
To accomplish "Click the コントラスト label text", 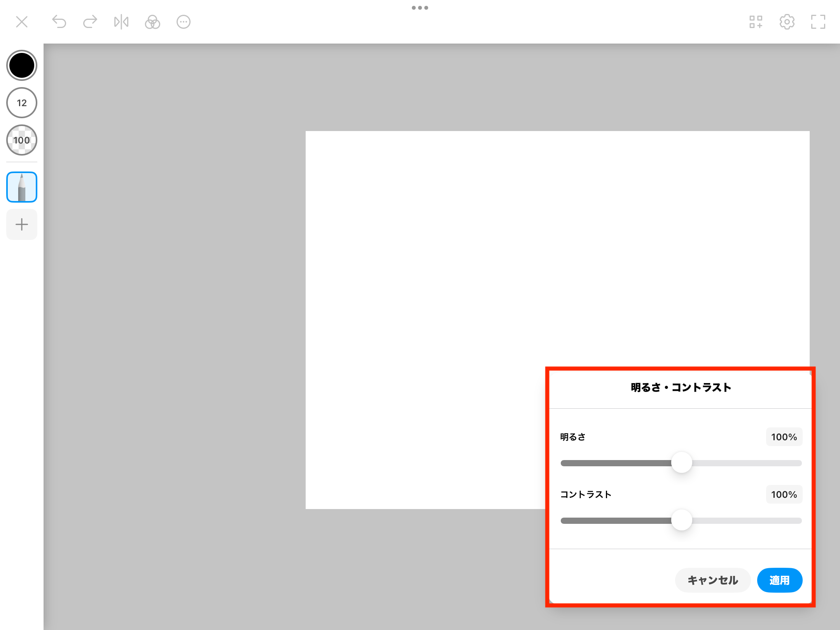I will (586, 494).
